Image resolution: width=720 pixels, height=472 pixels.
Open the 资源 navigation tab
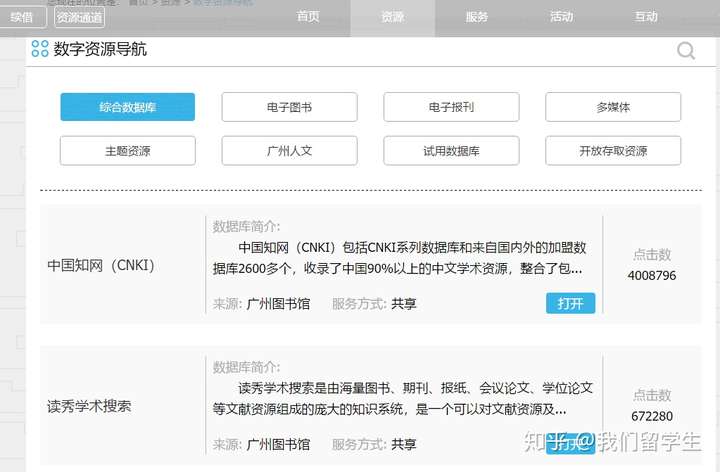393,17
